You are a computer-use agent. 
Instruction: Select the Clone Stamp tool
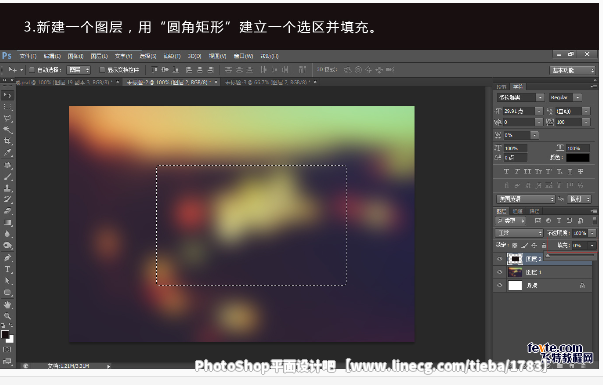click(7, 188)
